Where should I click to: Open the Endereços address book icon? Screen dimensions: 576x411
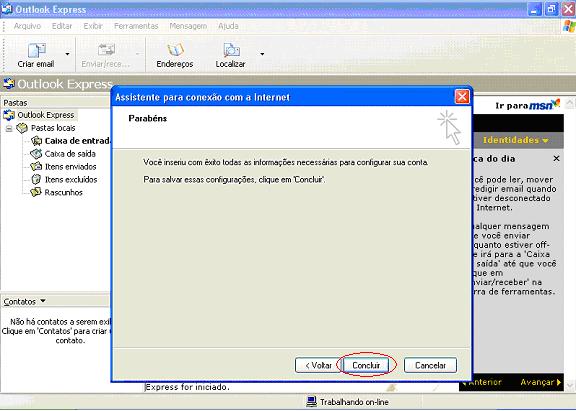click(x=175, y=50)
